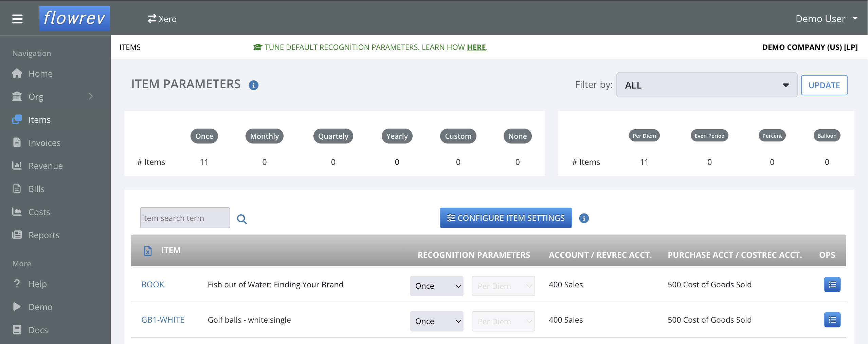The height and width of the screenshot is (344, 868).
Task: Click the Items sidebar icon
Action: 17,119
